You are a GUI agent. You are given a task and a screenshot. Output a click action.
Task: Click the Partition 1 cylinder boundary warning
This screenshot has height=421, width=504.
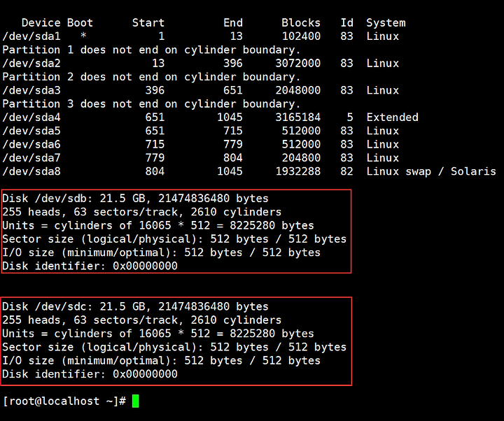point(151,50)
